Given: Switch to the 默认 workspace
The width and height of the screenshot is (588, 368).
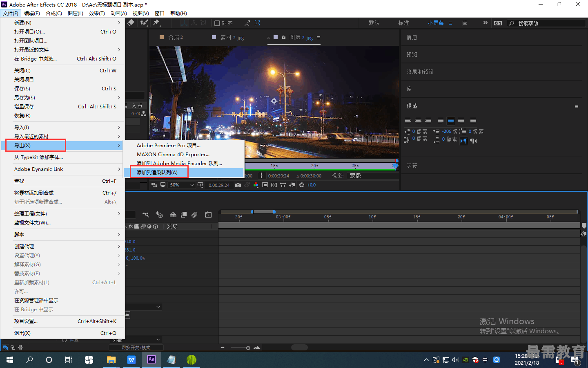Looking at the screenshot, I should (x=374, y=23).
